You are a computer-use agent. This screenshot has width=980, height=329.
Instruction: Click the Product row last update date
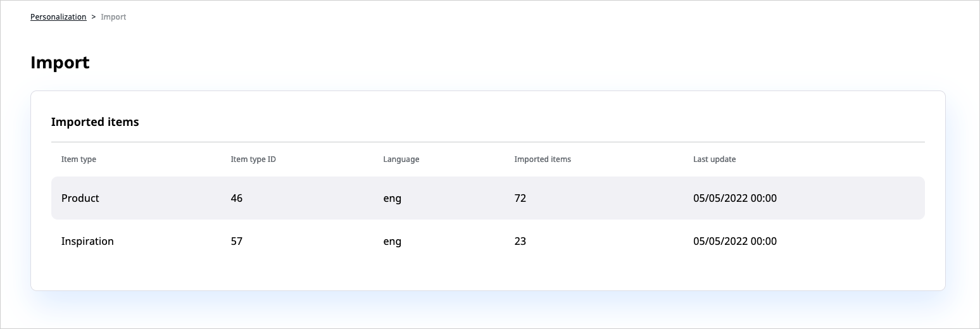pos(734,198)
